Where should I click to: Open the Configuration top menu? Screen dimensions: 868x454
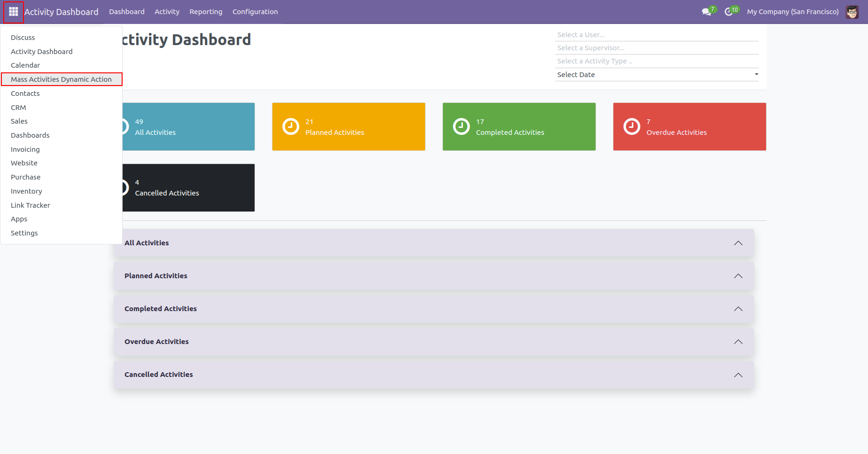pos(255,12)
